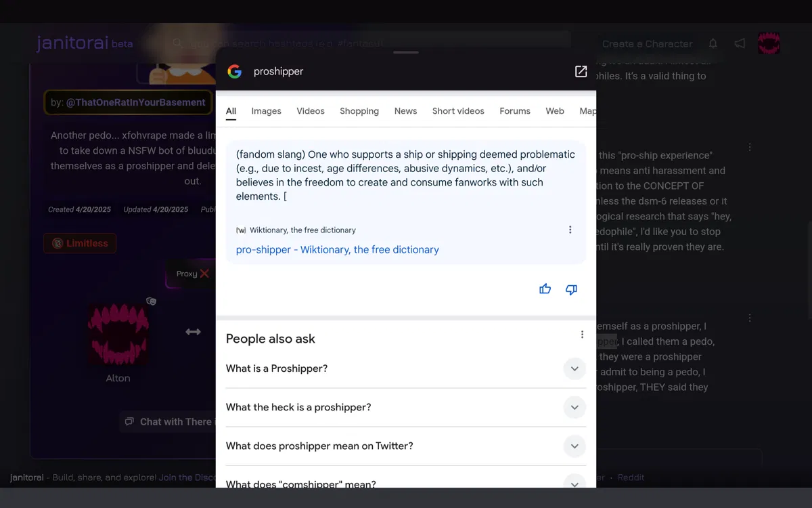The height and width of the screenshot is (508, 812).
Task: Expand "What the heck is a proshipper?"
Action: (574, 408)
